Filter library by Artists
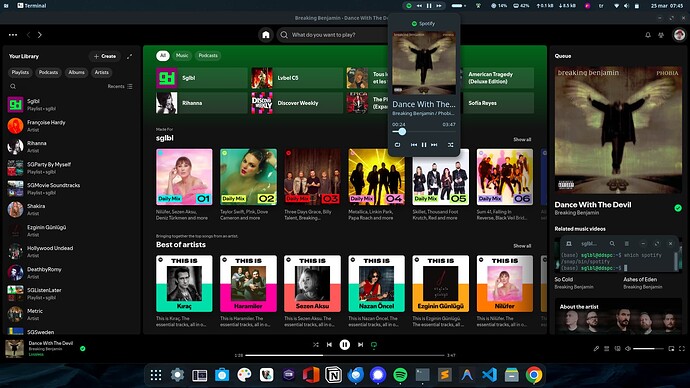 (101, 72)
